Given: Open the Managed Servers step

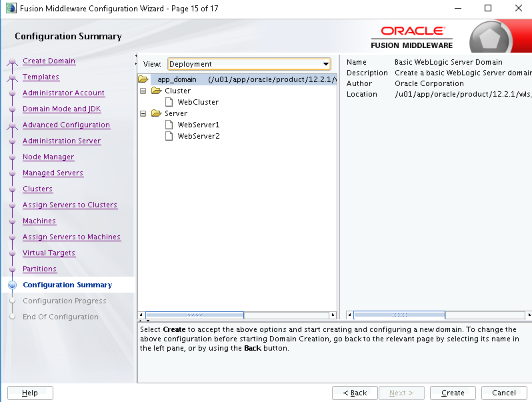Looking at the screenshot, I should (x=53, y=173).
